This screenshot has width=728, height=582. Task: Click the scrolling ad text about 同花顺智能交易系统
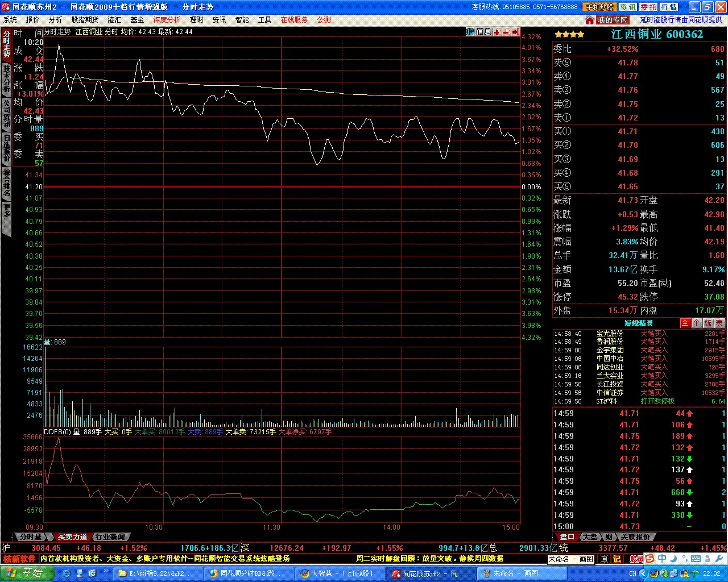(165, 559)
